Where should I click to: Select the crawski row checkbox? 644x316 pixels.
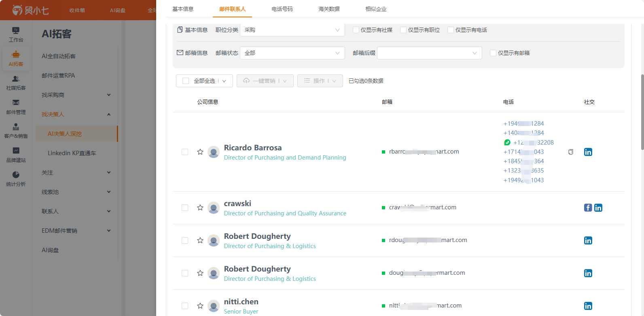(x=185, y=208)
